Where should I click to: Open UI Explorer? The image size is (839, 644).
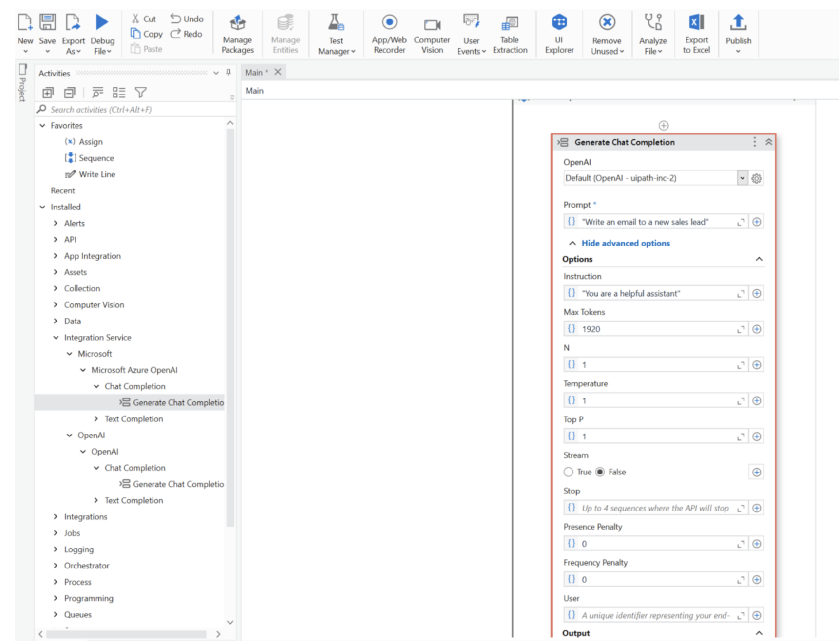(559, 34)
